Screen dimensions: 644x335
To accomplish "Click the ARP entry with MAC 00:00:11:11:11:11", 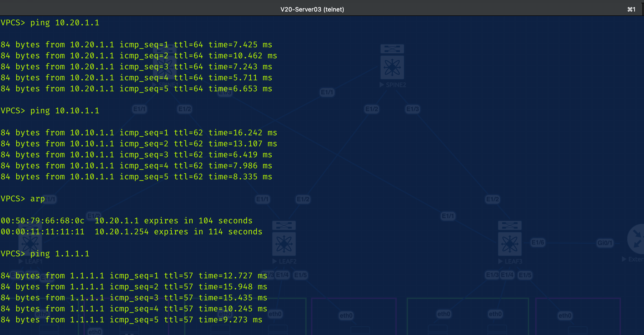I will tap(131, 232).
